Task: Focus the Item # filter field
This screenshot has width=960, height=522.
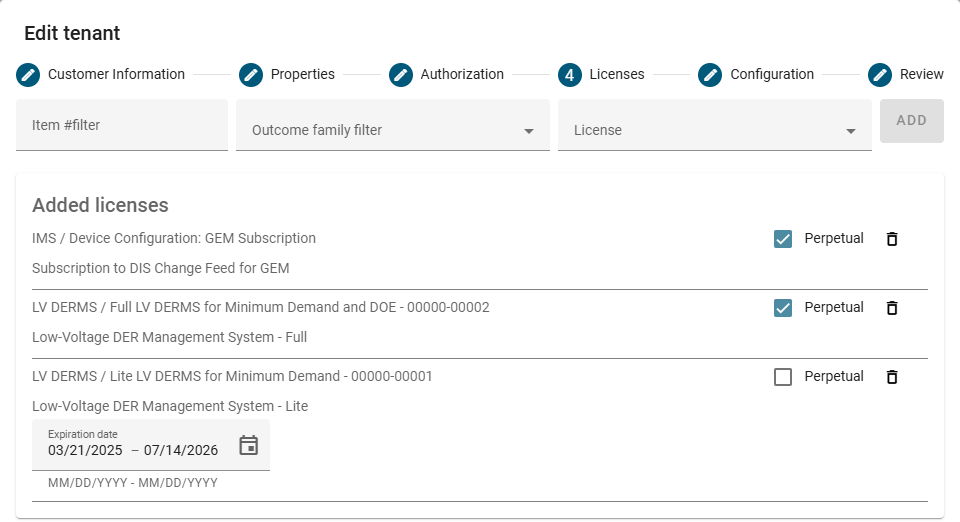Action: (122, 125)
